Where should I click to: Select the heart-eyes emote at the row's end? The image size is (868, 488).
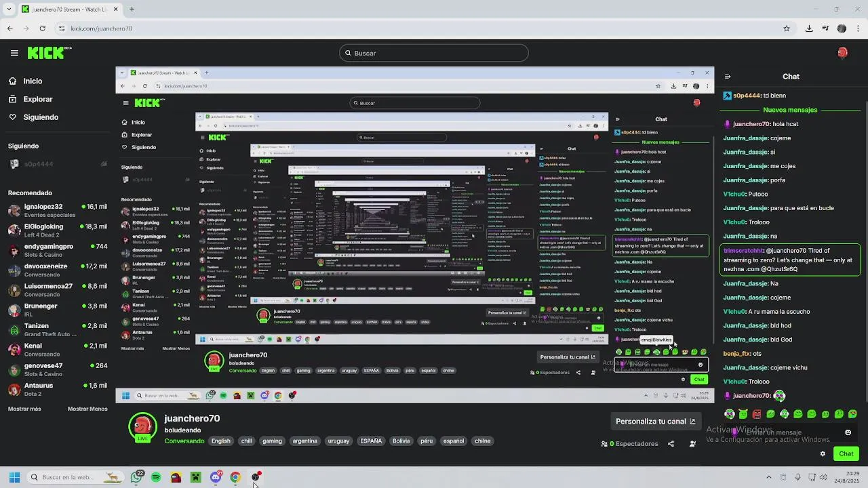[852, 414]
